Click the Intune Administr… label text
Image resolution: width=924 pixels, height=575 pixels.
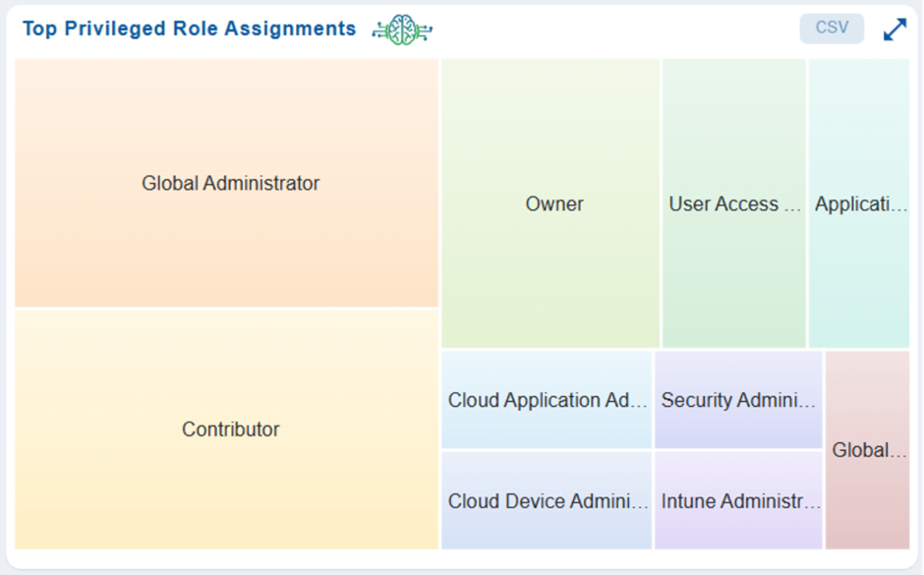(740, 501)
